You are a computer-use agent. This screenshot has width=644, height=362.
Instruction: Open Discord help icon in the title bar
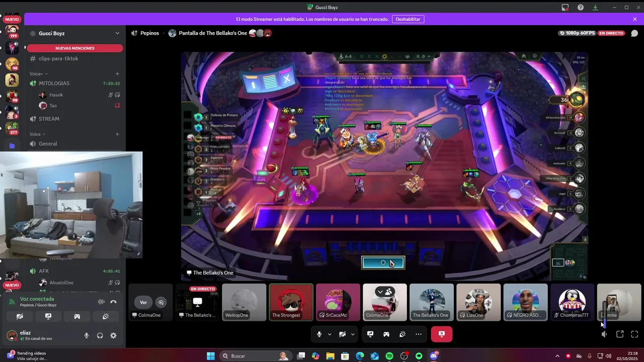point(581,8)
